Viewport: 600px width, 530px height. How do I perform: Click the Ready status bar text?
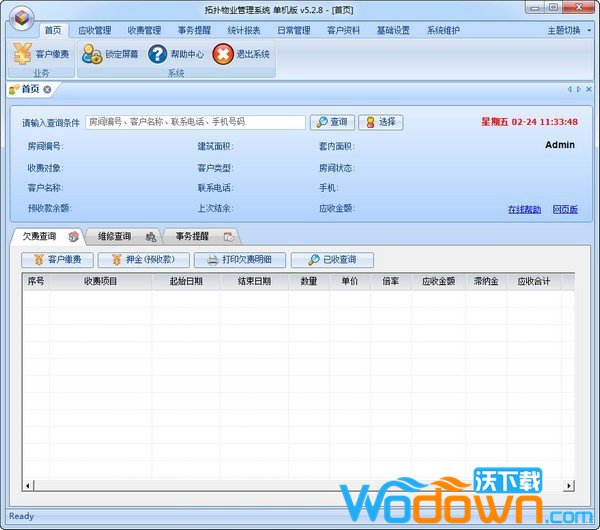coord(21,516)
